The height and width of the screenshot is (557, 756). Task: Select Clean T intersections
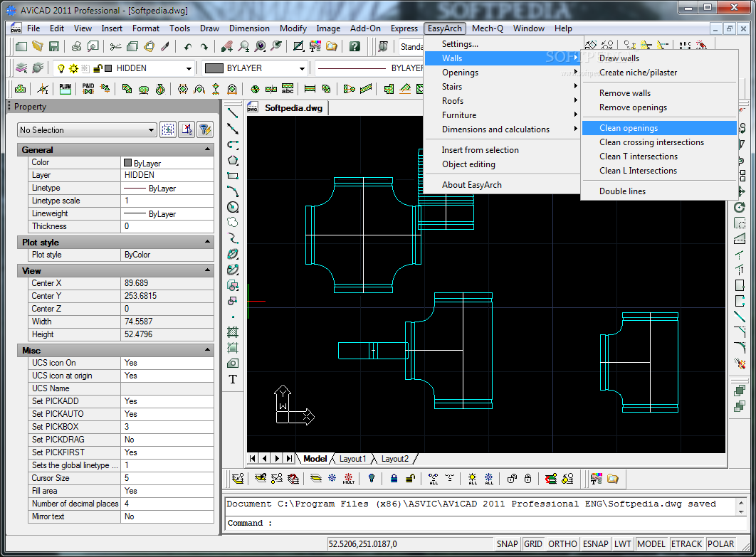pos(658,156)
